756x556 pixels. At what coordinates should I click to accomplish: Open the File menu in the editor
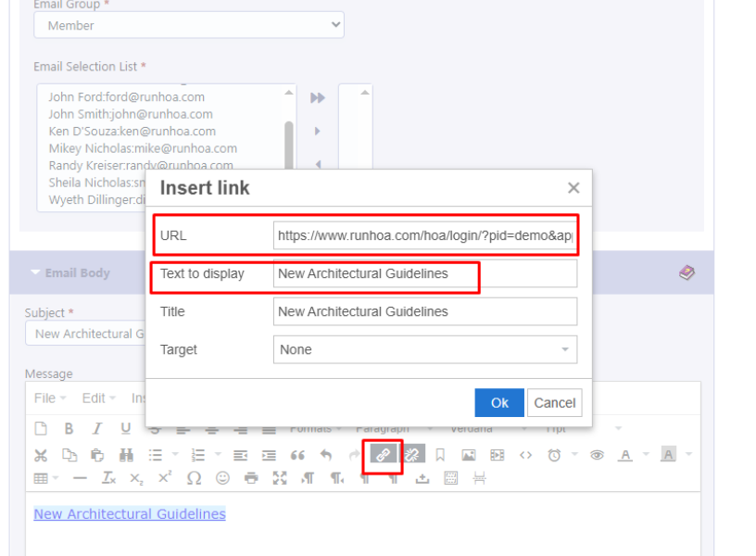pos(49,398)
